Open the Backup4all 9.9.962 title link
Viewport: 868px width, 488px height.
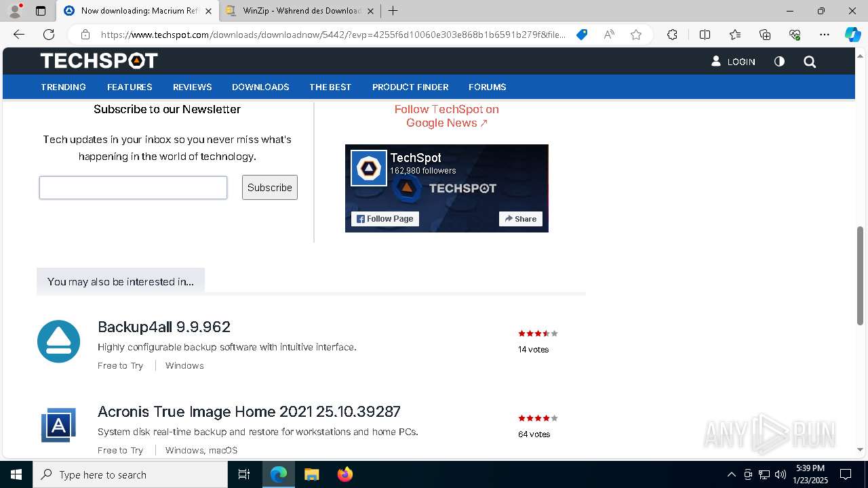coord(164,327)
